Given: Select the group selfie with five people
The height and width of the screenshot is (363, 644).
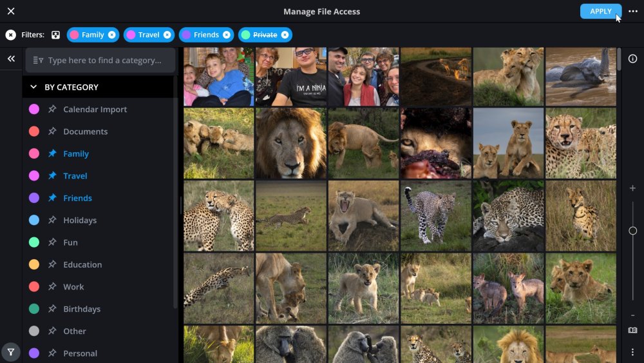Looking at the screenshot, I should tap(363, 77).
